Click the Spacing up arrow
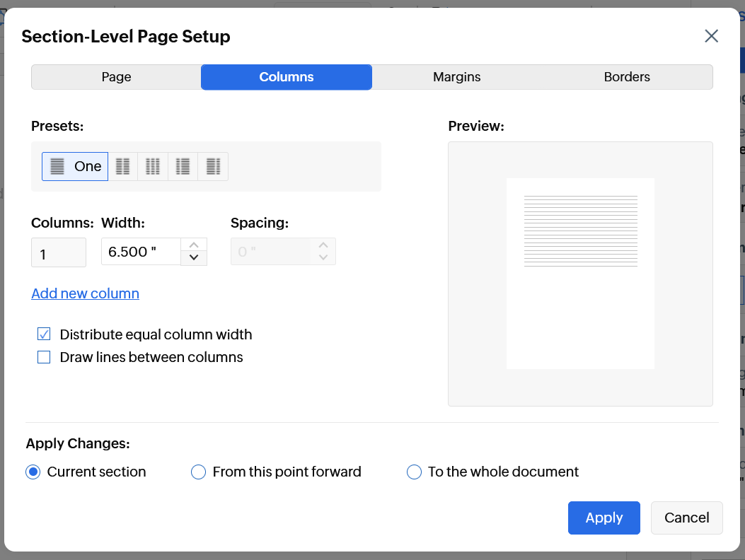This screenshot has width=745, height=560. (x=323, y=245)
